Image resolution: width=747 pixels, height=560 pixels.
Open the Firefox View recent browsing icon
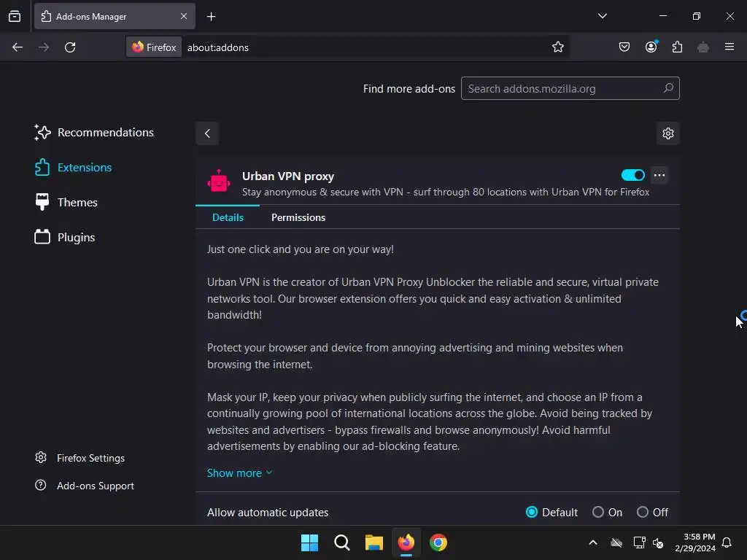coord(15,16)
